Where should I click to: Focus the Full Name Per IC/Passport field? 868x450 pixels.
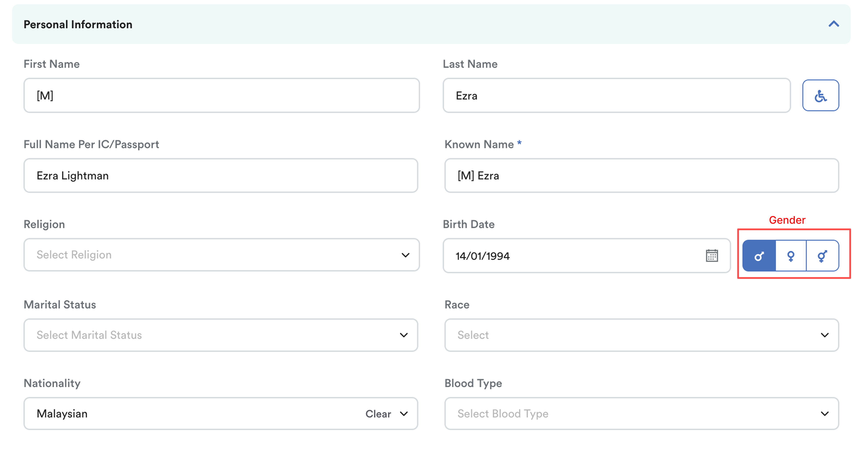coord(220,176)
